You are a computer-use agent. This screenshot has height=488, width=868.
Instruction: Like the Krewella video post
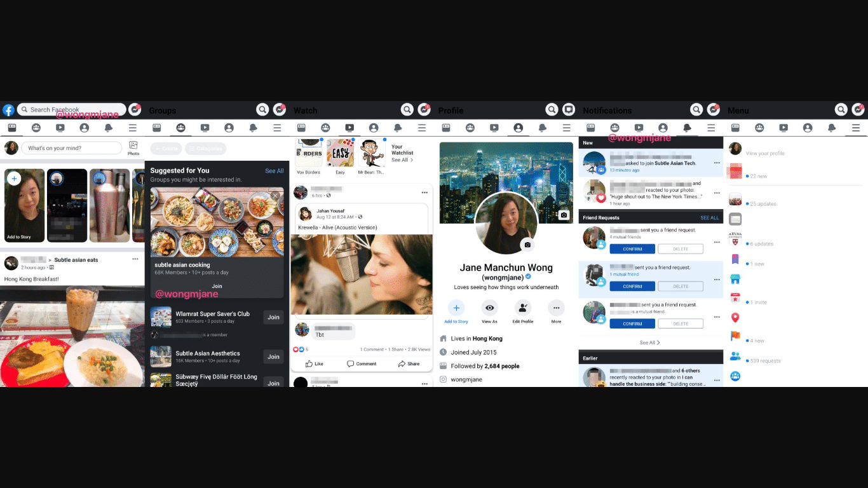315,364
